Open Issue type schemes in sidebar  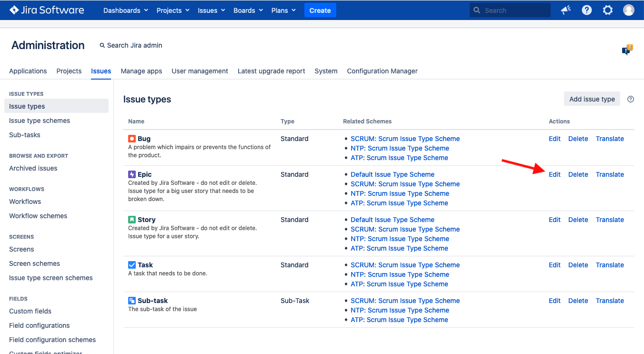40,121
